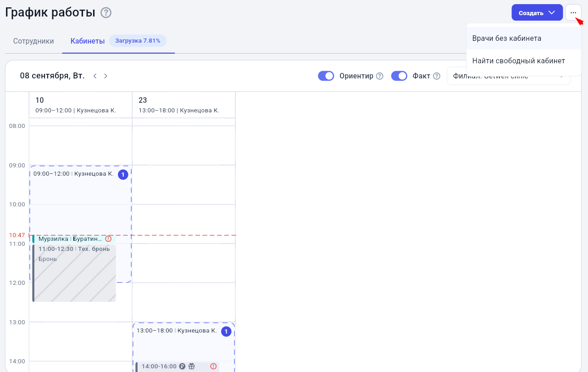Screen dimensions: 588x372
Task: Show help for Ориентир option
Action: [x=380, y=76]
